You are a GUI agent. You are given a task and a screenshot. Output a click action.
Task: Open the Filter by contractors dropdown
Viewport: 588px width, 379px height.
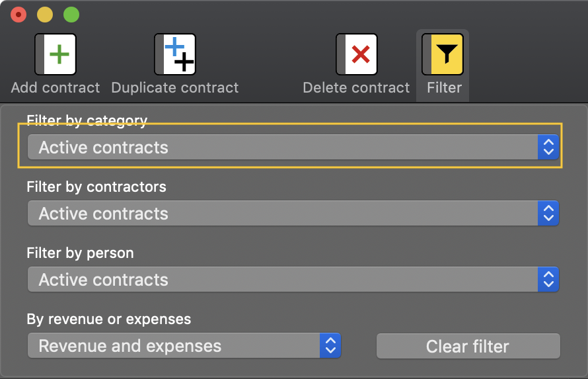point(293,213)
